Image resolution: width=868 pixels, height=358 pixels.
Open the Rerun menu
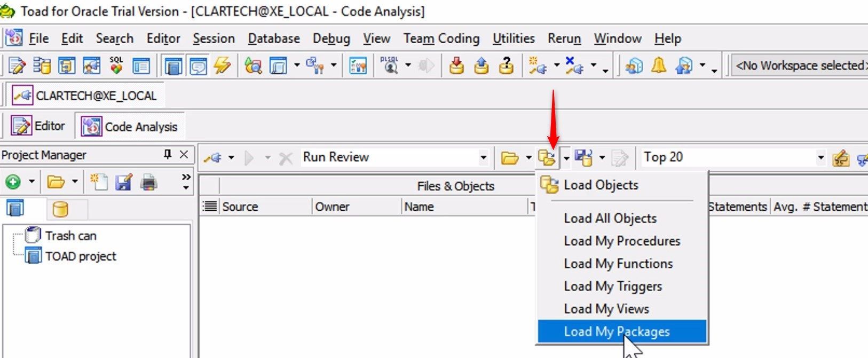pyautogui.click(x=564, y=38)
